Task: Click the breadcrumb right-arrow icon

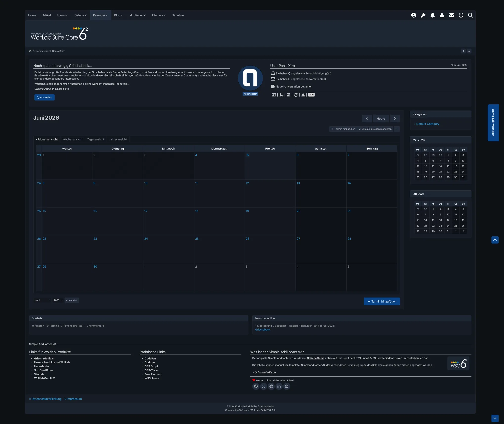Action: click(x=463, y=51)
